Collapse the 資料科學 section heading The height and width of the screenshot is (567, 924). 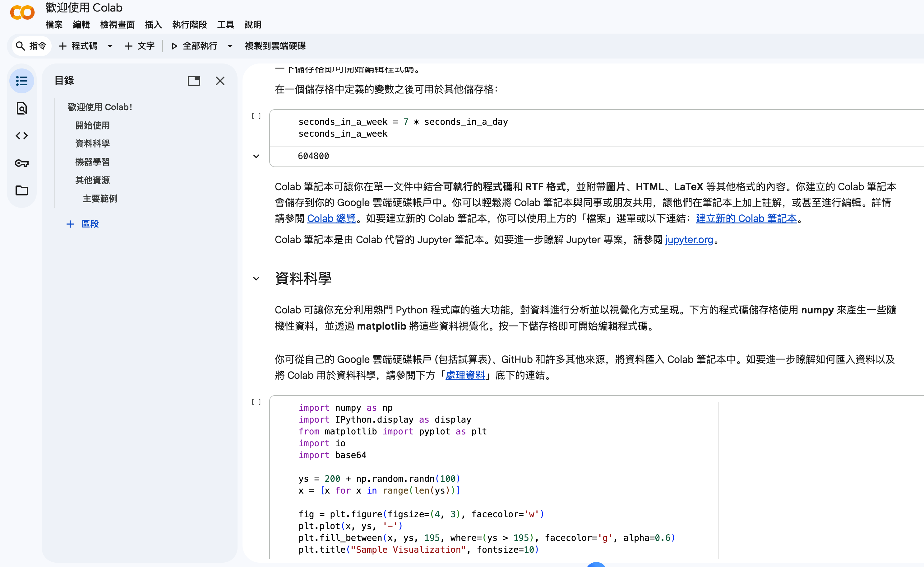[256, 279]
